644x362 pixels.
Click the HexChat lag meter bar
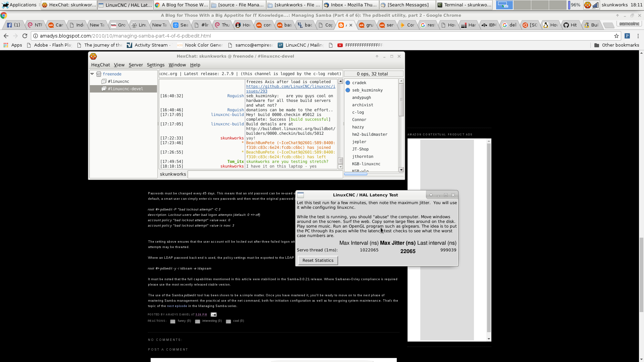356,174
